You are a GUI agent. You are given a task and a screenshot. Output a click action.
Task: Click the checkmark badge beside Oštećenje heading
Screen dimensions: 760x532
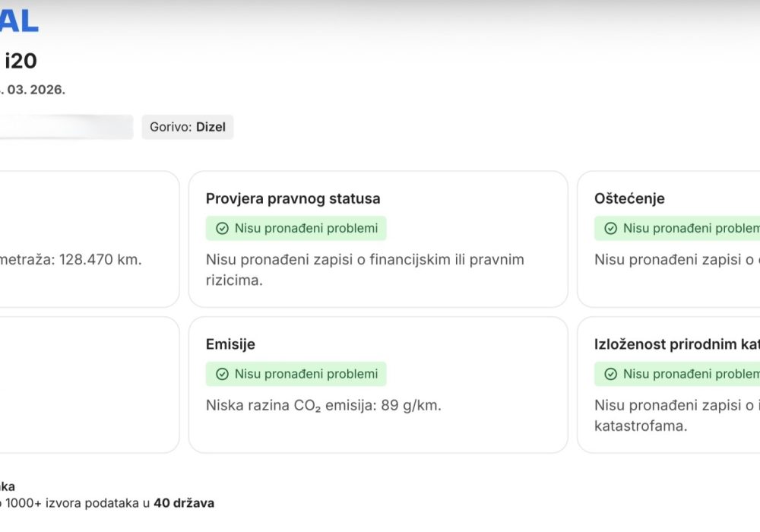coord(610,228)
